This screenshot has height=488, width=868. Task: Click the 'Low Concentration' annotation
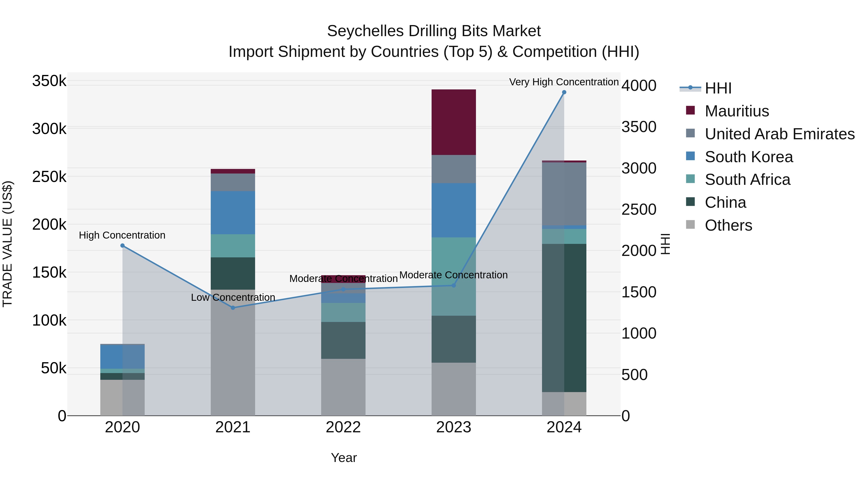tap(233, 297)
